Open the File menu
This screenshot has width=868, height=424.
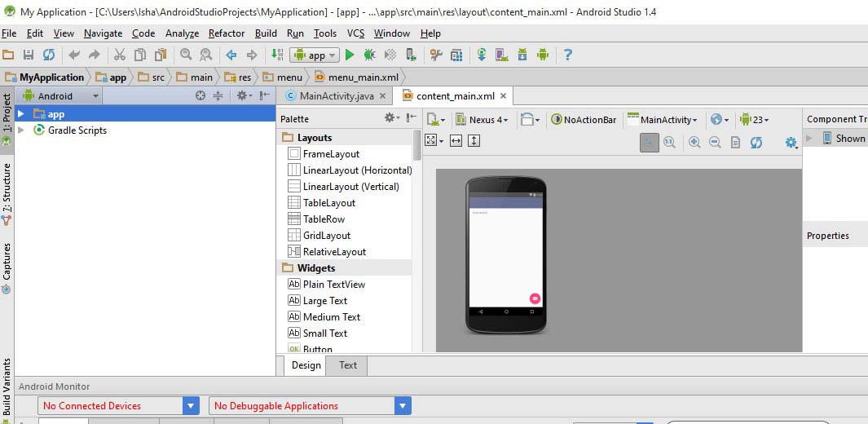(9, 33)
